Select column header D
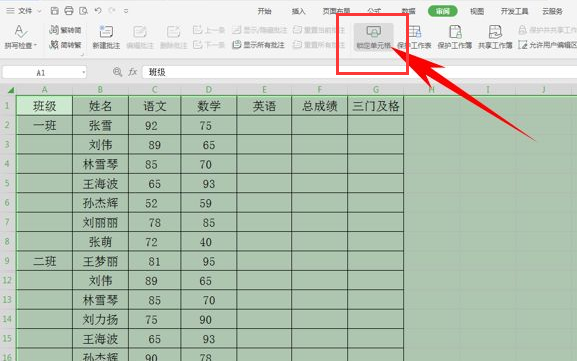 click(209, 89)
